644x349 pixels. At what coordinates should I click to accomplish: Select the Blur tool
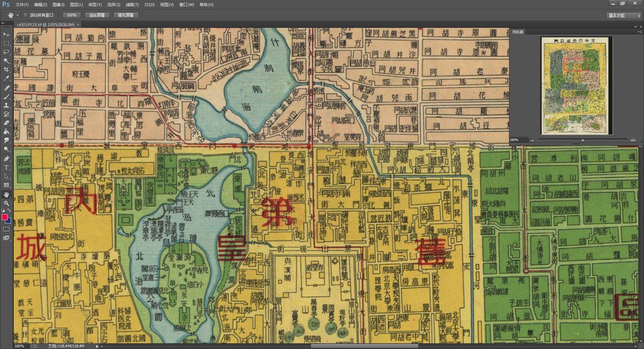(x=6, y=140)
